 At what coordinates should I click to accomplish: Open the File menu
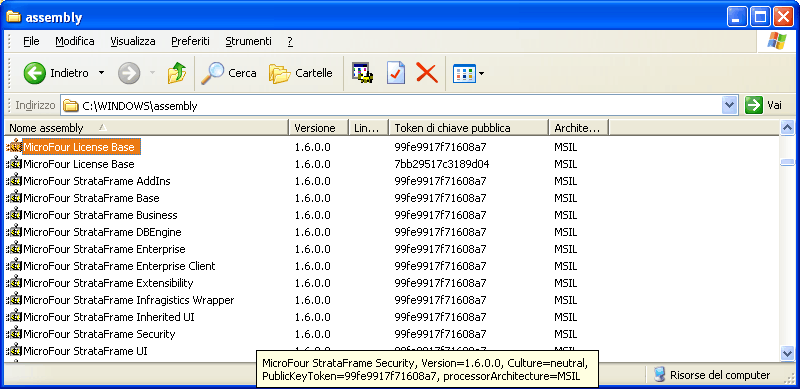click(x=31, y=41)
